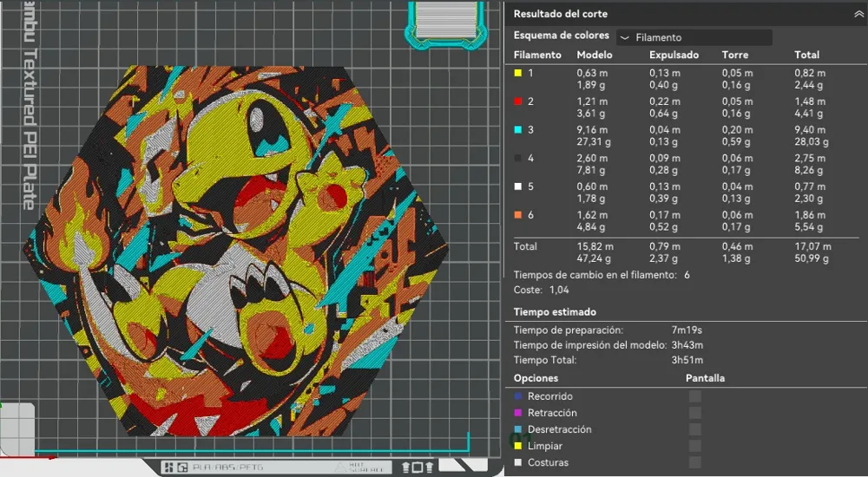The width and height of the screenshot is (868, 477).
Task: Click the Filamento column header
Action: (x=537, y=55)
